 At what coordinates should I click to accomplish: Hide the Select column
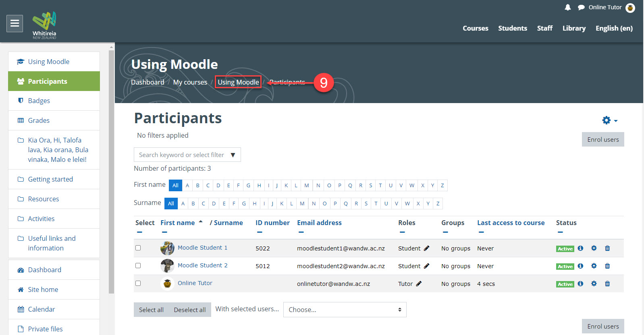[x=139, y=232]
